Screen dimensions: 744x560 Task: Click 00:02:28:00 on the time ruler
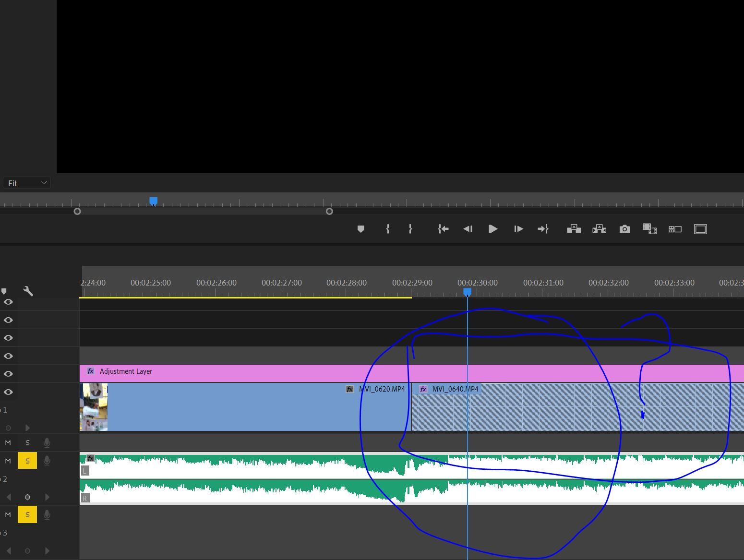[347, 283]
